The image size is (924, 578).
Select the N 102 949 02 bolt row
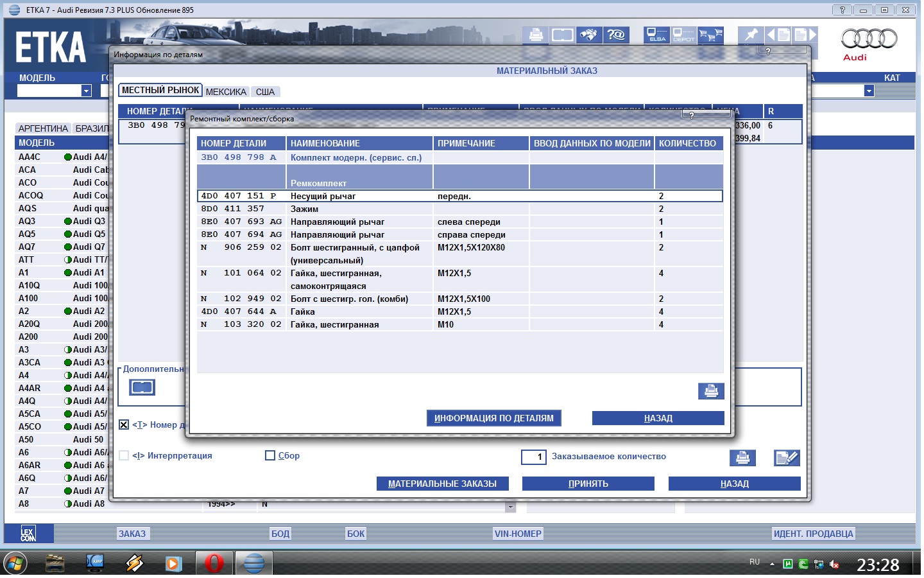pos(460,299)
